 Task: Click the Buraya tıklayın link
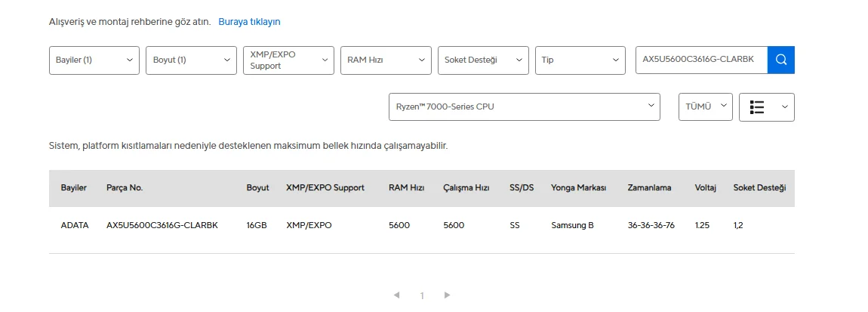click(x=249, y=22)
